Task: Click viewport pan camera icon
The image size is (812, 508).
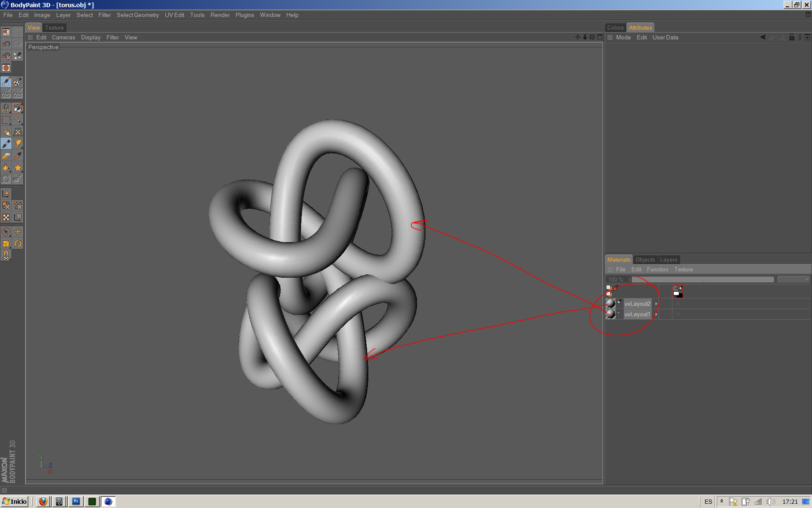Action: [578, 37]
